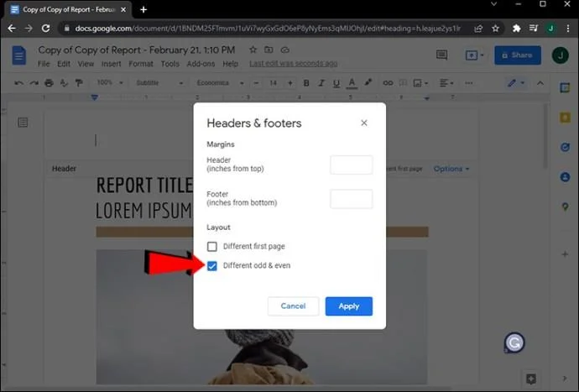Image resolution: width=579 pixels, height=392 pixels.
Task: Click the Add comment toolbar icon
Action: (x=403, y=83)
